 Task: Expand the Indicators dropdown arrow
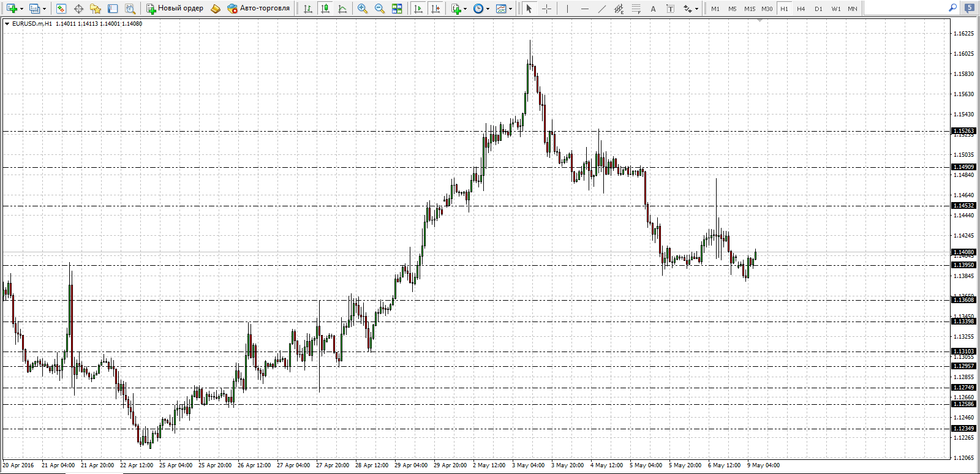(466, 9)
